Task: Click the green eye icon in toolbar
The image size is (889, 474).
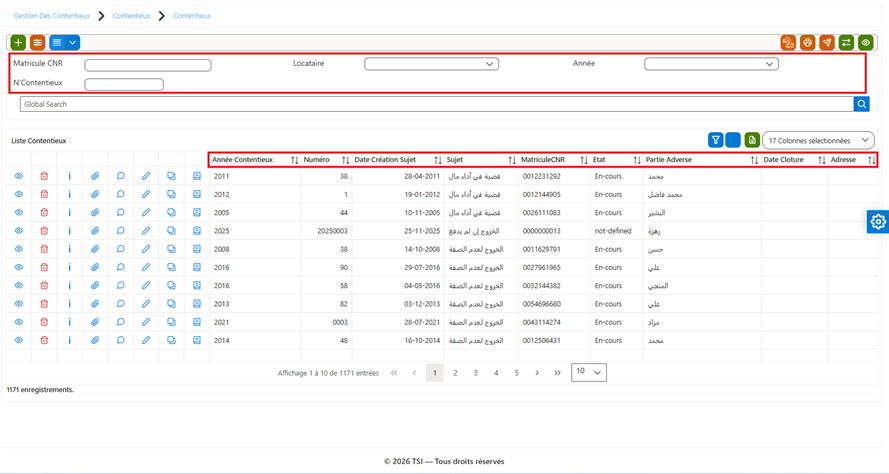Action: coord(865,43)
